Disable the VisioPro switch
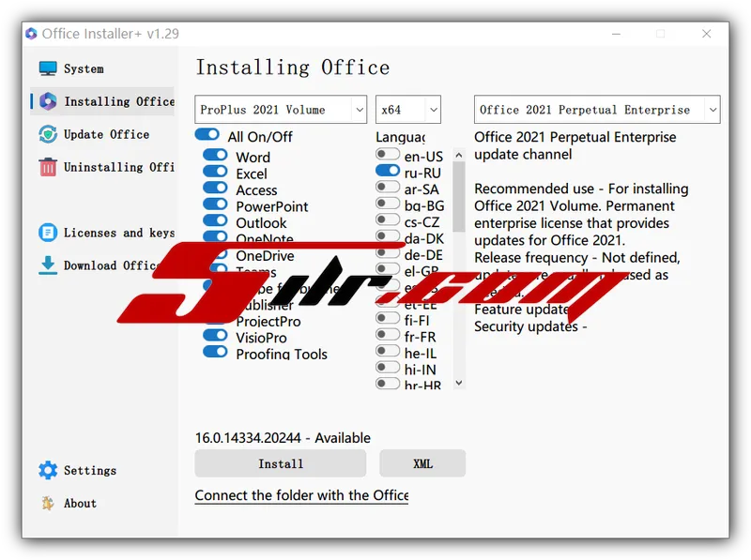751x560 pixels. click(215, 335)
